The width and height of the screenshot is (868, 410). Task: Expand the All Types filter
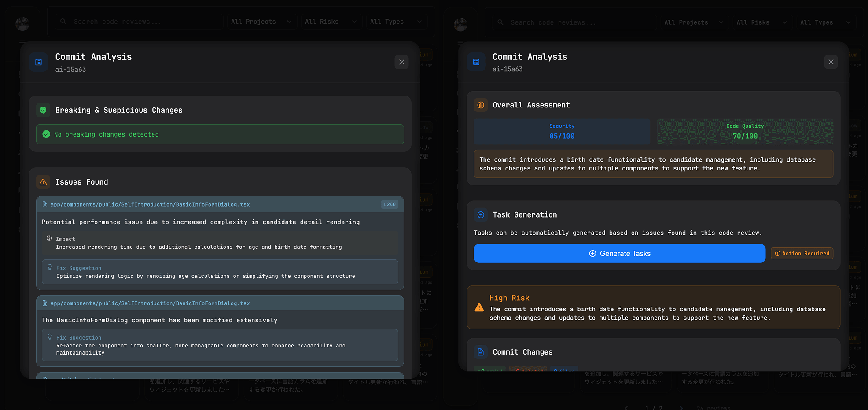(396, 21)
